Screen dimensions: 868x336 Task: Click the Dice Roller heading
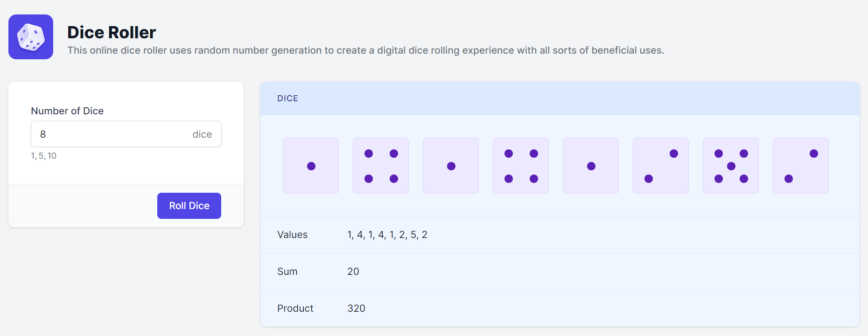(112, 32)
